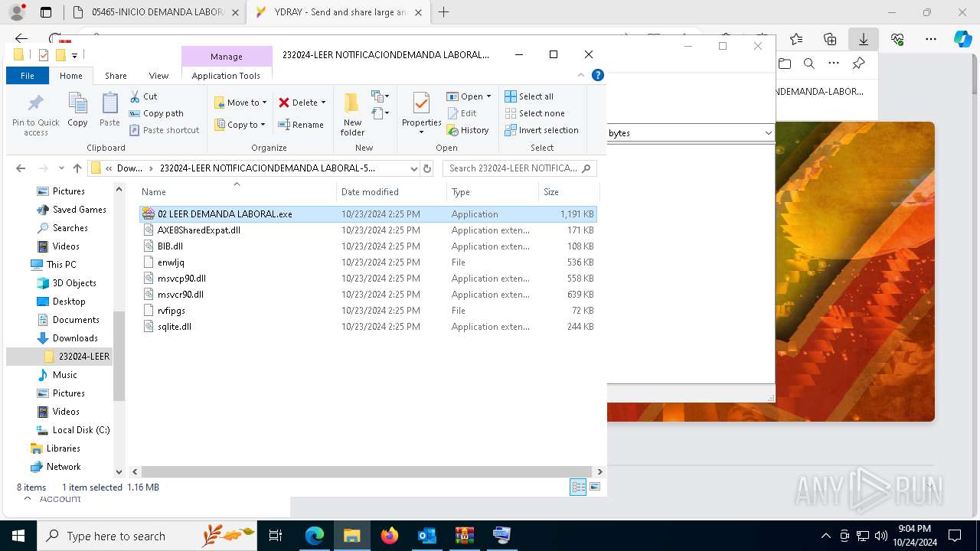Sort by Date modified column
The image size is (980, 551).
pyautogui.click(x=390, y=192)
